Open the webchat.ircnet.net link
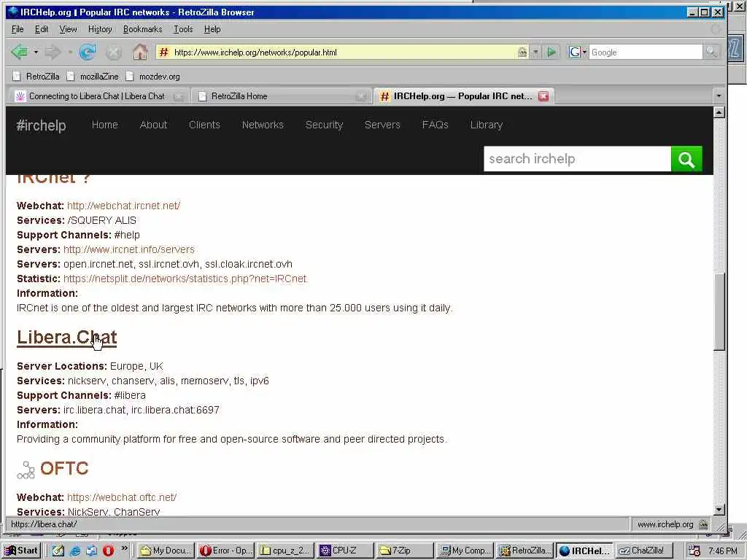Viewport: 747px width, 560px height. tap(123, 206)
